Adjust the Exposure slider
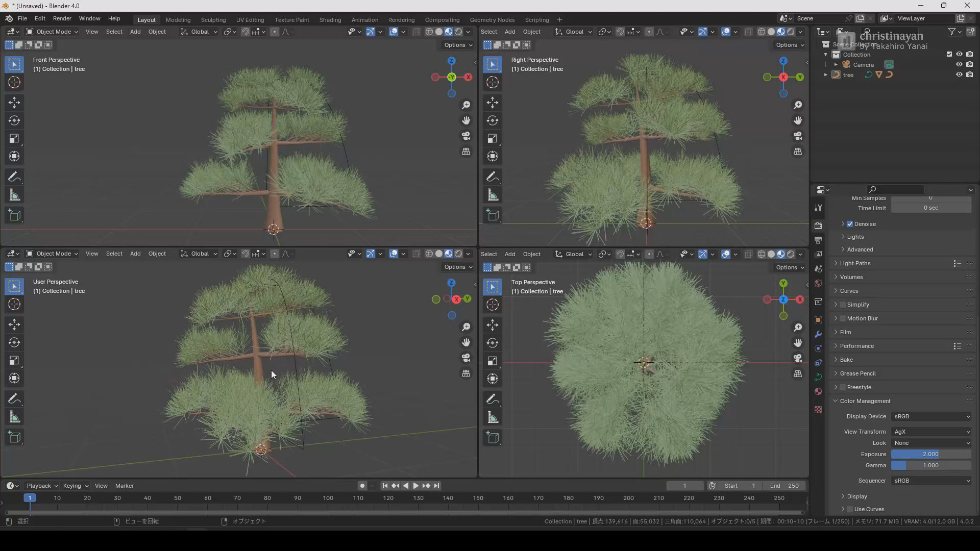The height and width of the screenshot is (551, 980). pos(930,454)
